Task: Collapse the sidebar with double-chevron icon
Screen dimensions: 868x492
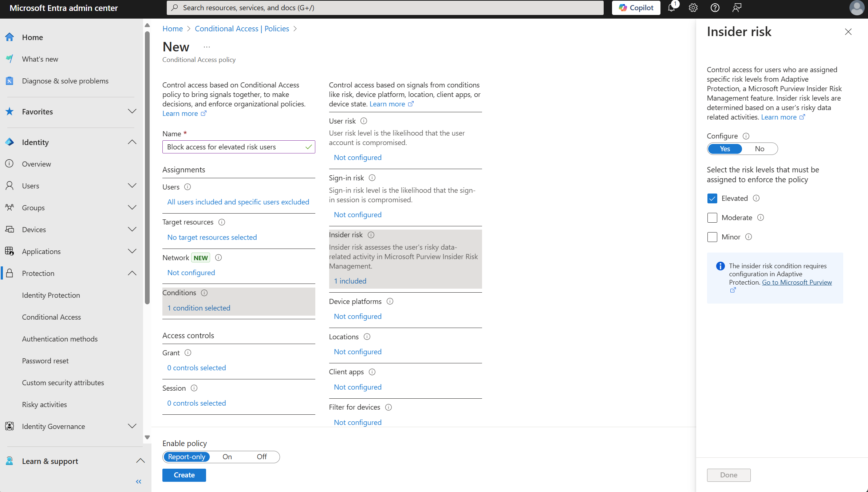Action: click(138, 481)
